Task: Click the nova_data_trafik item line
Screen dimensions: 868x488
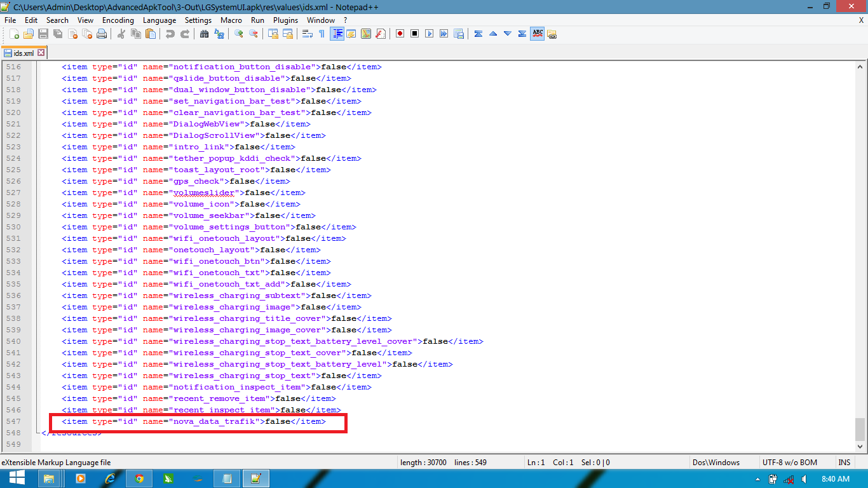Action: pyautogui.click(x=194, y=421)
